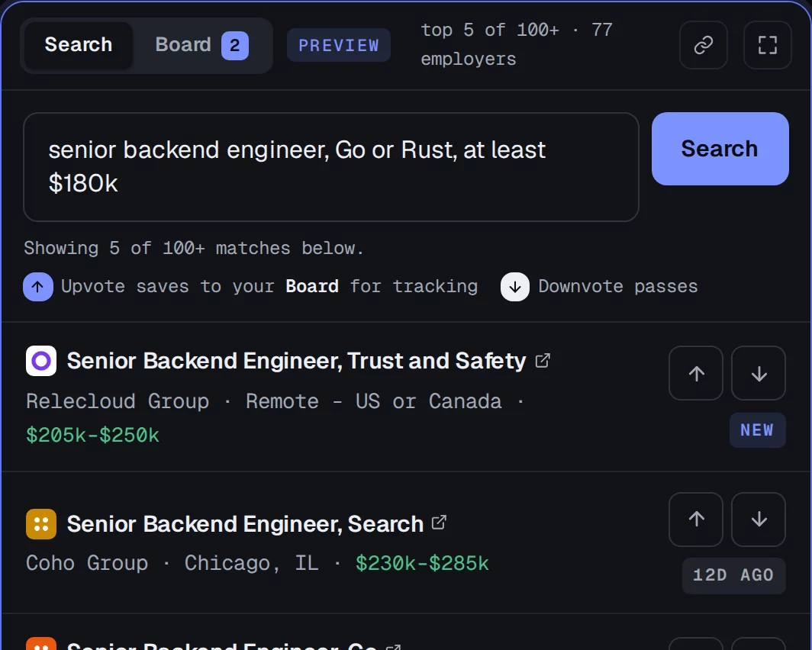The image size is (812, 650).
Task: Click the blue Search button
Action: (x=720, y=149)
